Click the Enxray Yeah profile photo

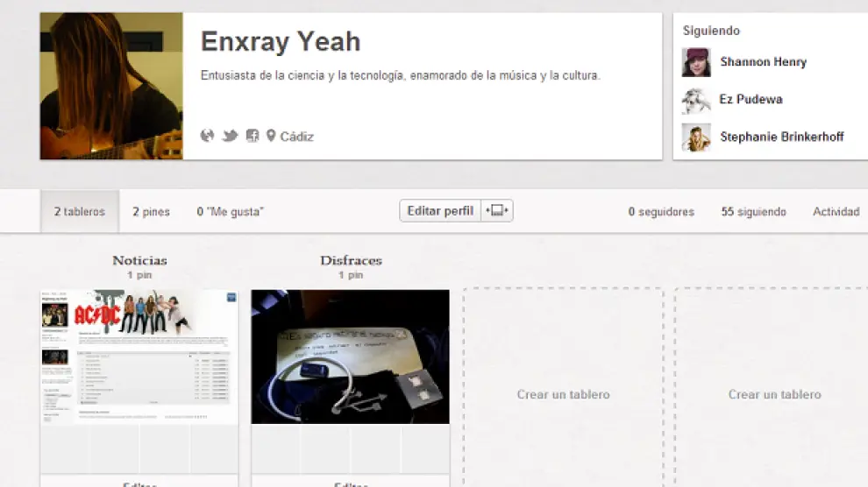click(111, 86)
